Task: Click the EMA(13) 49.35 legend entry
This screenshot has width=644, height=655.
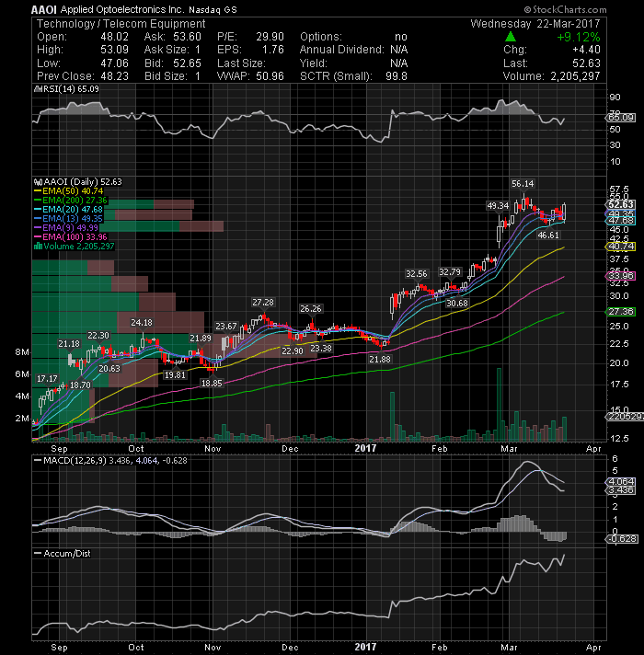Action: point(73,219)
